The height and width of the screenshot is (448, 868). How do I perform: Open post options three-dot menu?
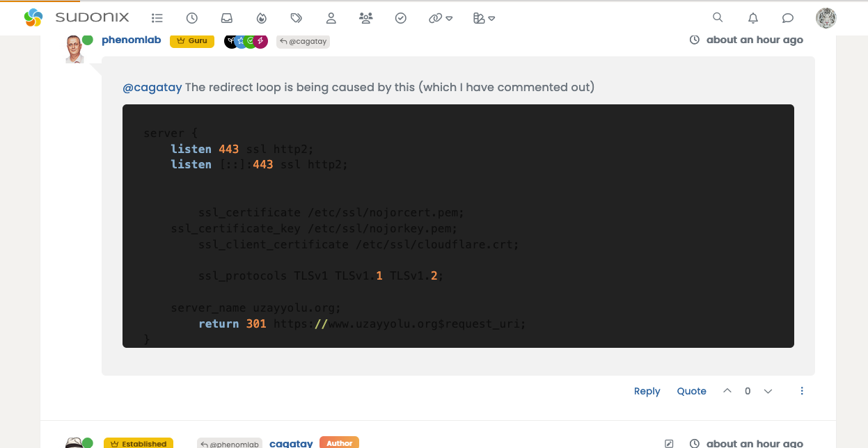(x=802, y=391)
